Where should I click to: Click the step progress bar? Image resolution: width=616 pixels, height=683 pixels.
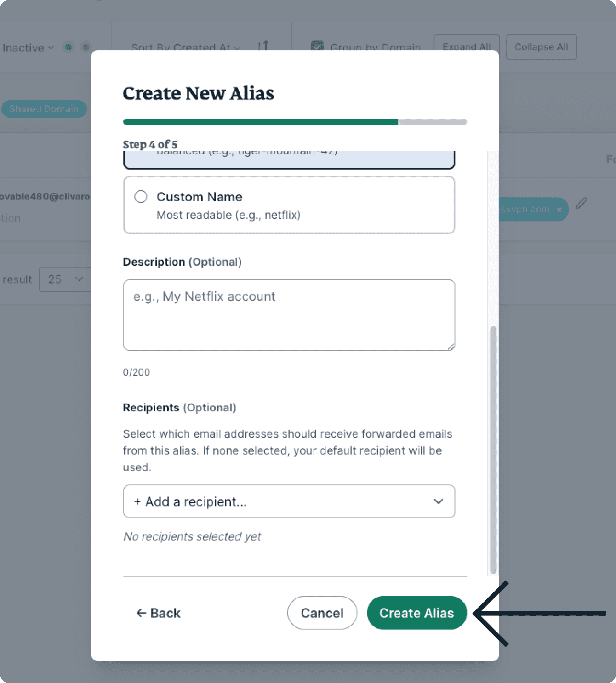[295, 122]
